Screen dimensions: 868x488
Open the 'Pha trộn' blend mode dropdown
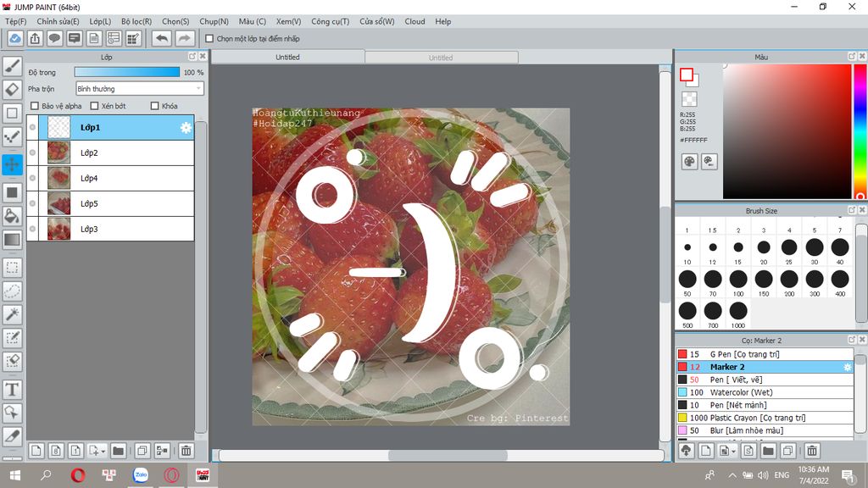(x=140, y=88)
